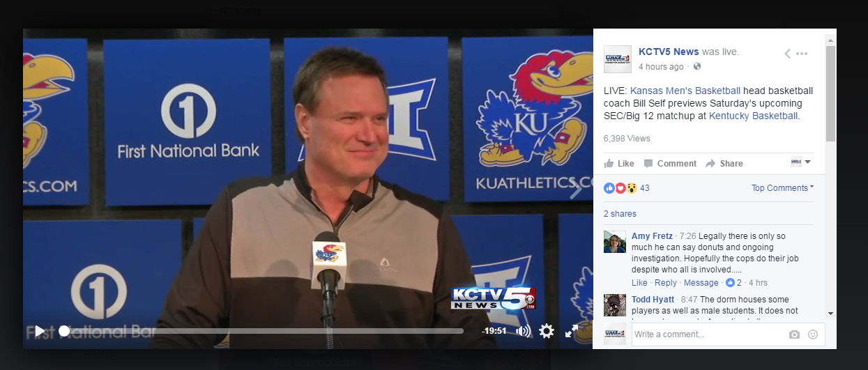Open the comment-as identity dropdown
This screenshot has width=868, height=370.
[801, 162]
